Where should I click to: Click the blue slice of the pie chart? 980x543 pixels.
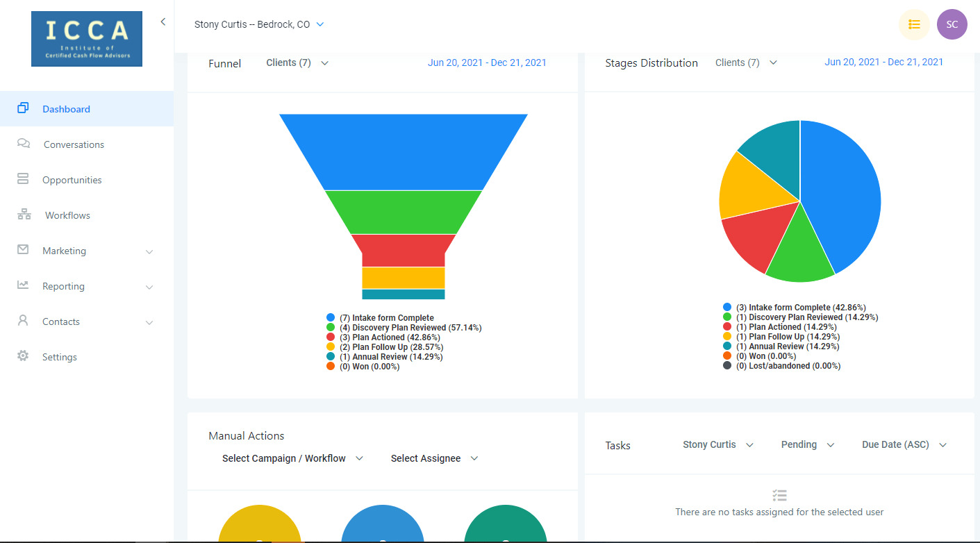(842, 194)
